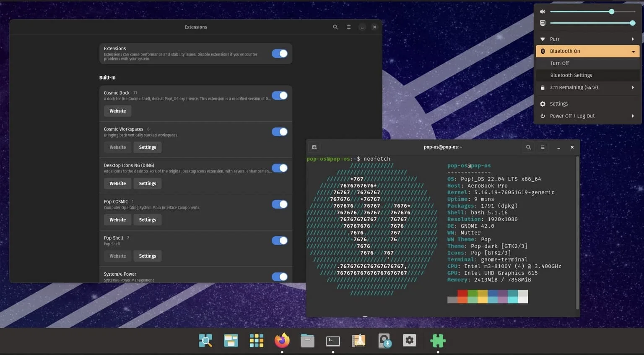Choose Settings in the system menu
Viewport: 644px width, 355px height.
coord(588,104)
